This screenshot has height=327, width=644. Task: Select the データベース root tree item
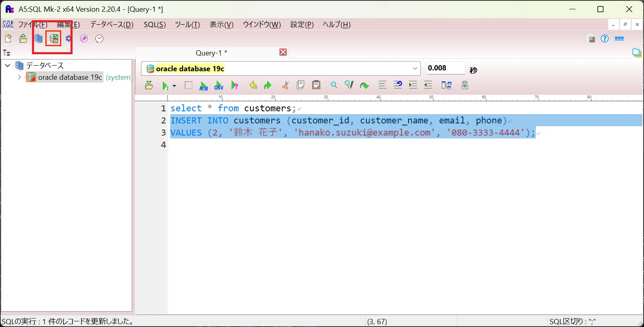click(x=45, y=65)
